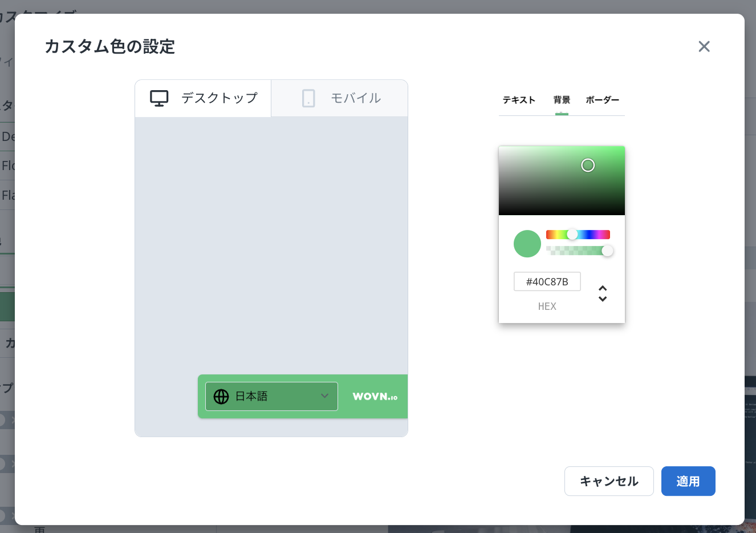Open the 日本語 language selector label
Image resolution: width=756 pixels, height=533 pixels.
click(251, 396)
